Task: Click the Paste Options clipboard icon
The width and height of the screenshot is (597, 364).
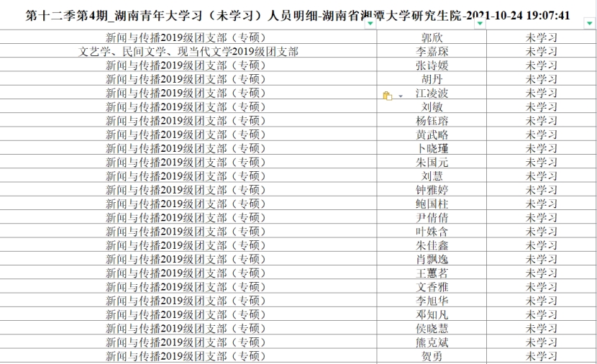Action: point(388,94)
